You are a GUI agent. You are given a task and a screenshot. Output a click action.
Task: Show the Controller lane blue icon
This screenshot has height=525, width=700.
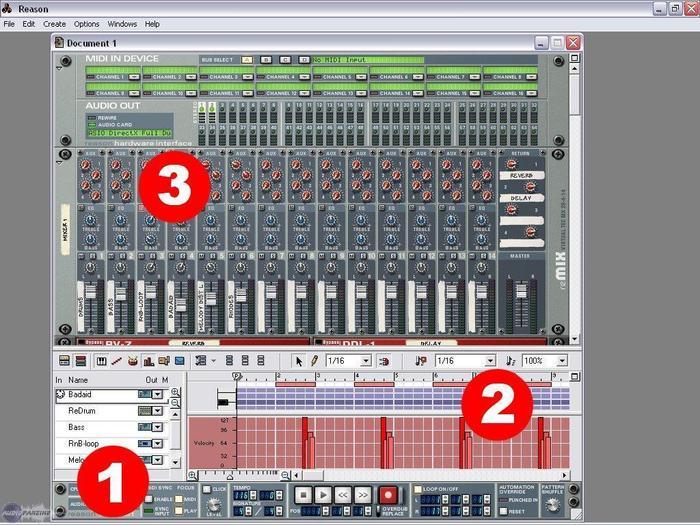pyautogui.click(x=179, y=361)
